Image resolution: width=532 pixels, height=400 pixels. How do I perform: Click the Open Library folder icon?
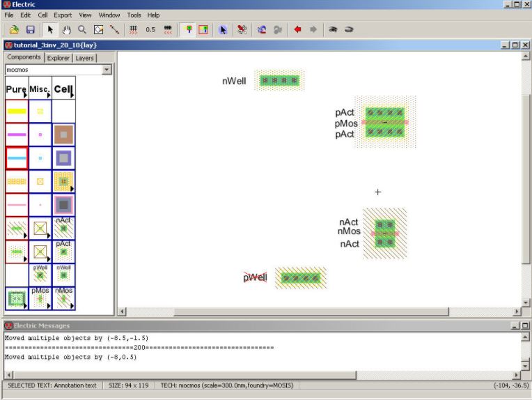14,30
